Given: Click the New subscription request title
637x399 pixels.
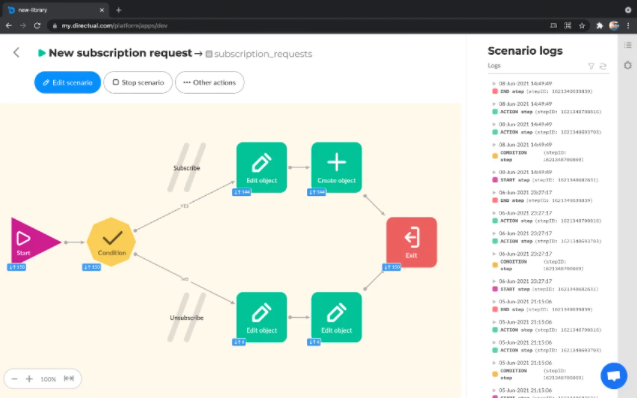Looking at the screenshot, I should (120, 53).
